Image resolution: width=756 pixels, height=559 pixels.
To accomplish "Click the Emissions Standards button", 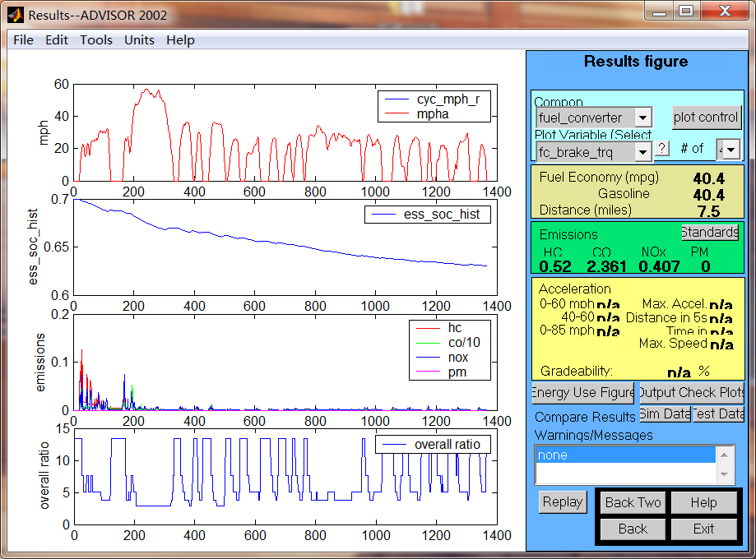I will [710, 233].
